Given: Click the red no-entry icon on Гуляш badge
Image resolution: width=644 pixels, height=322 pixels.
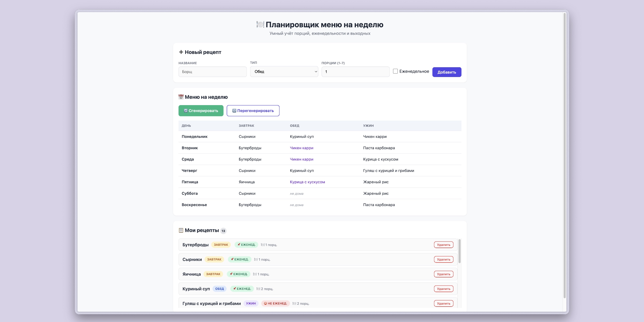Looking at the screenshot, I should [x=265, y=303].
